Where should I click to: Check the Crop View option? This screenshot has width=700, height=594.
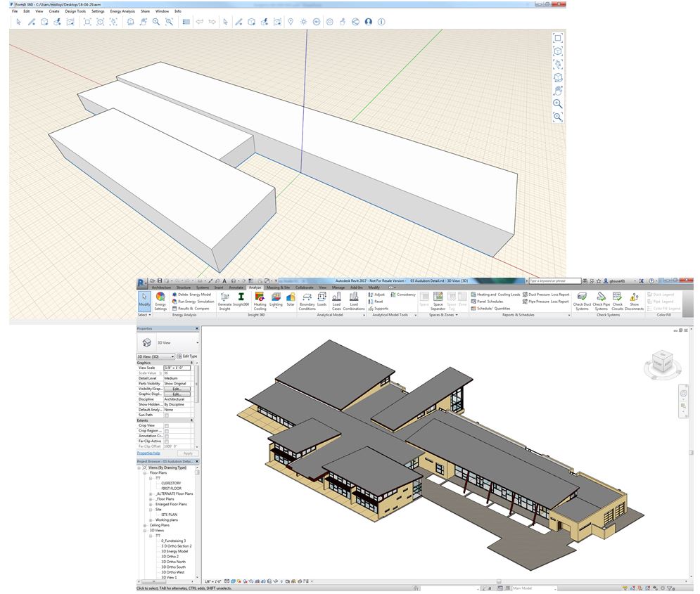point(166,427)
